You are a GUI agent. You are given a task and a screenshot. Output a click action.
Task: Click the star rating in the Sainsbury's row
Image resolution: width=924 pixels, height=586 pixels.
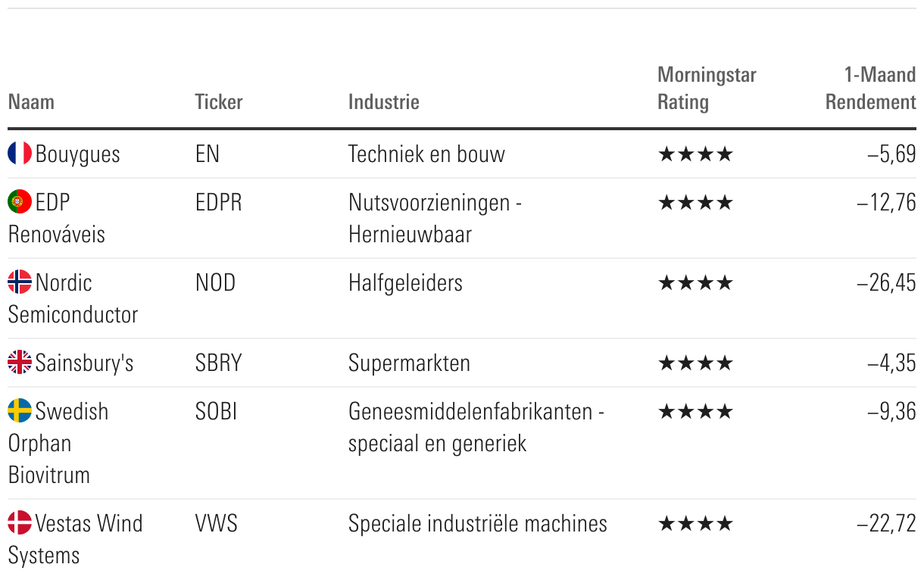pyautogui.click(x=695, y=363)
